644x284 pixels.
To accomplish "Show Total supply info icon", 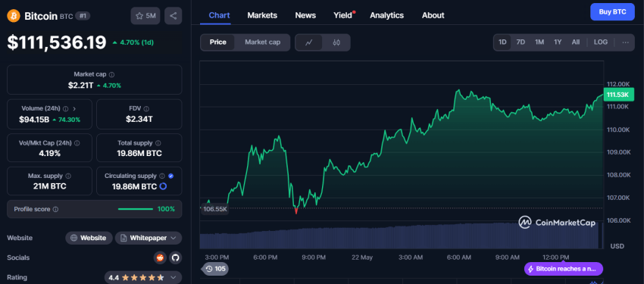I will pyautogui.click(x=158, y=143).
